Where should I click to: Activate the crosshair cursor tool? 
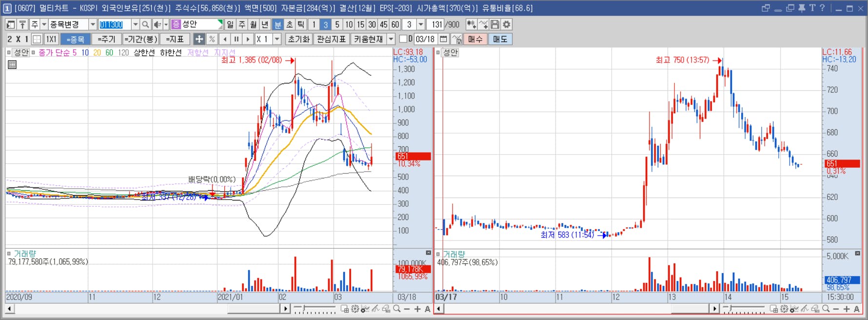[199, 39]
